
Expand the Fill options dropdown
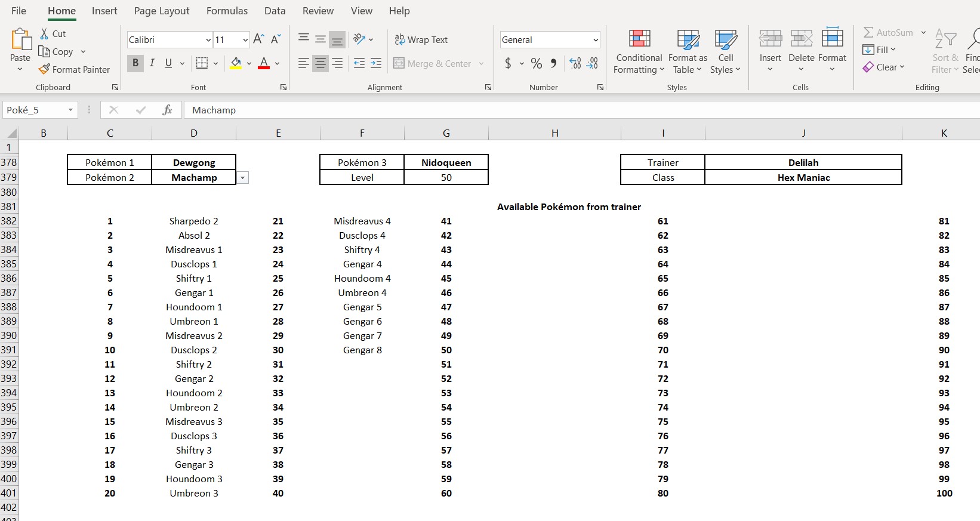tap(893, 50)
